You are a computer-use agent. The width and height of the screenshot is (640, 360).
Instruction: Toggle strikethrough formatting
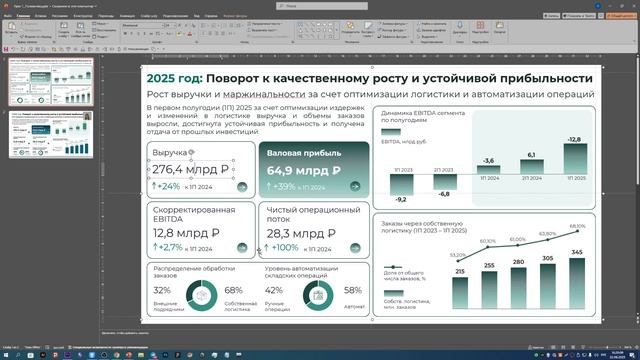point(151,33)
